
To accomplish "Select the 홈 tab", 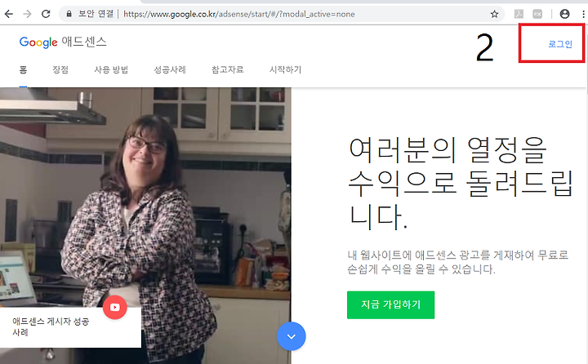I will (23, 69).
